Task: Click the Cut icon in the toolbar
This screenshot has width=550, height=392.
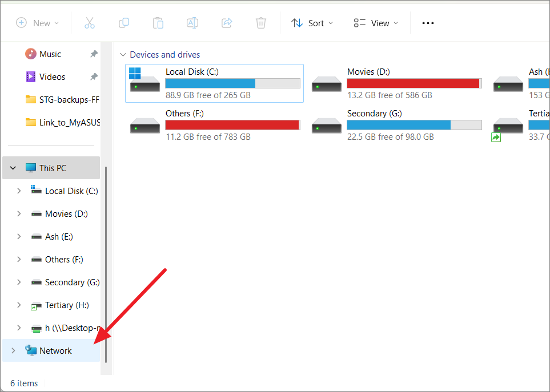Action: (89, 23)
